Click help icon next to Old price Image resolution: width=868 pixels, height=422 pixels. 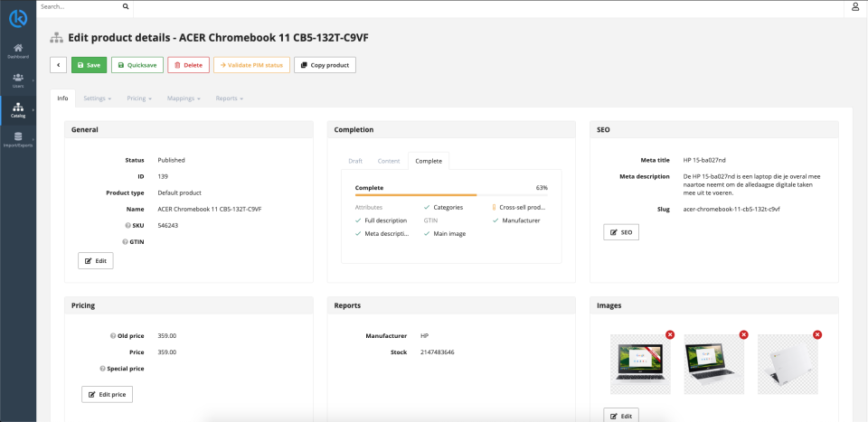113,336
